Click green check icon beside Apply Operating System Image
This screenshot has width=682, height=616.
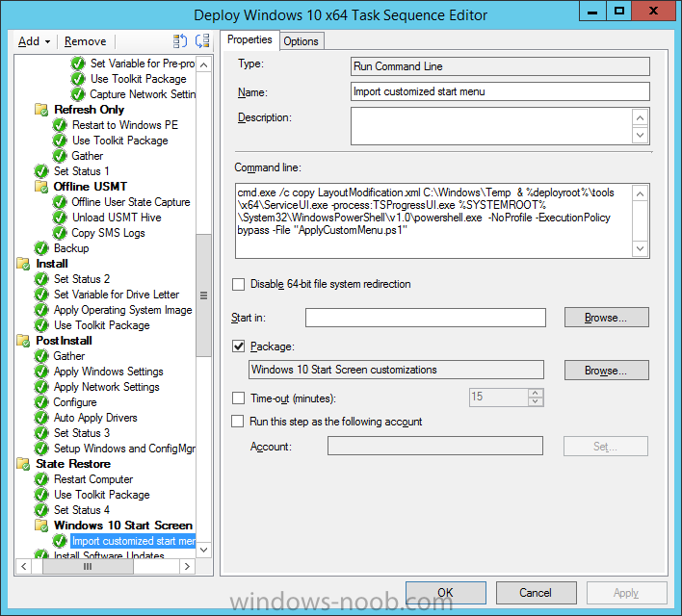41,310
